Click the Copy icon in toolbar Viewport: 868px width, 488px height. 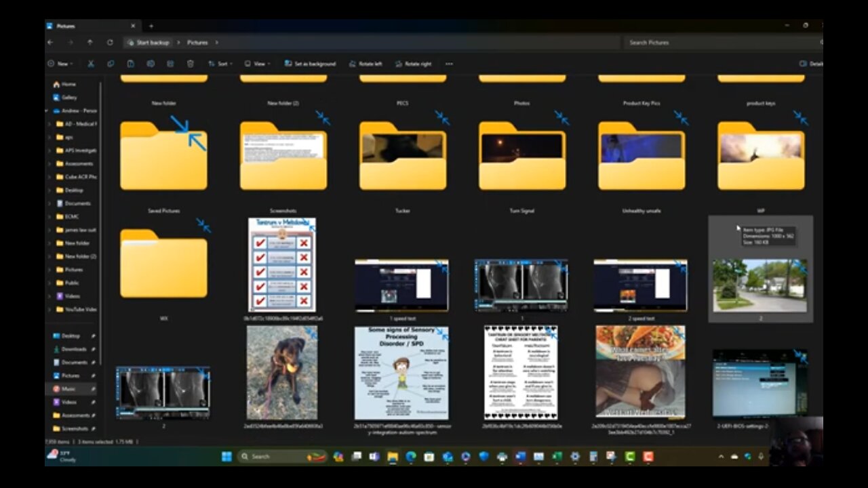tap(111, 64)
